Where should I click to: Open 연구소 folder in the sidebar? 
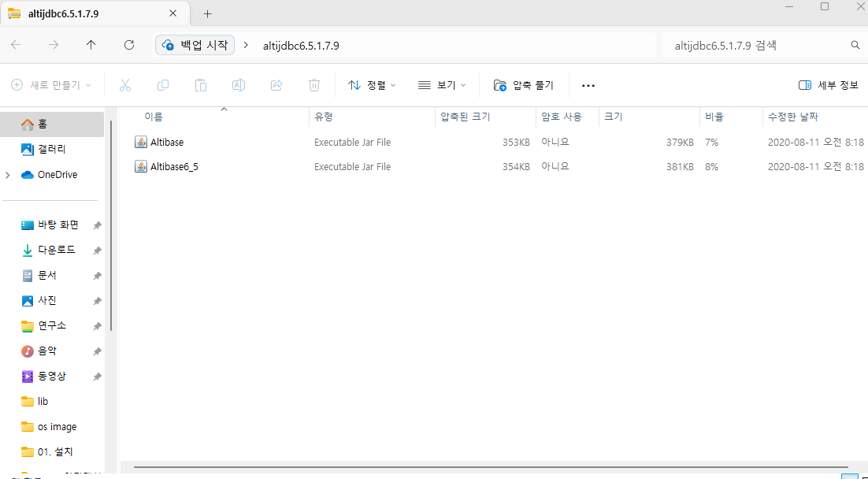point(52,325)
